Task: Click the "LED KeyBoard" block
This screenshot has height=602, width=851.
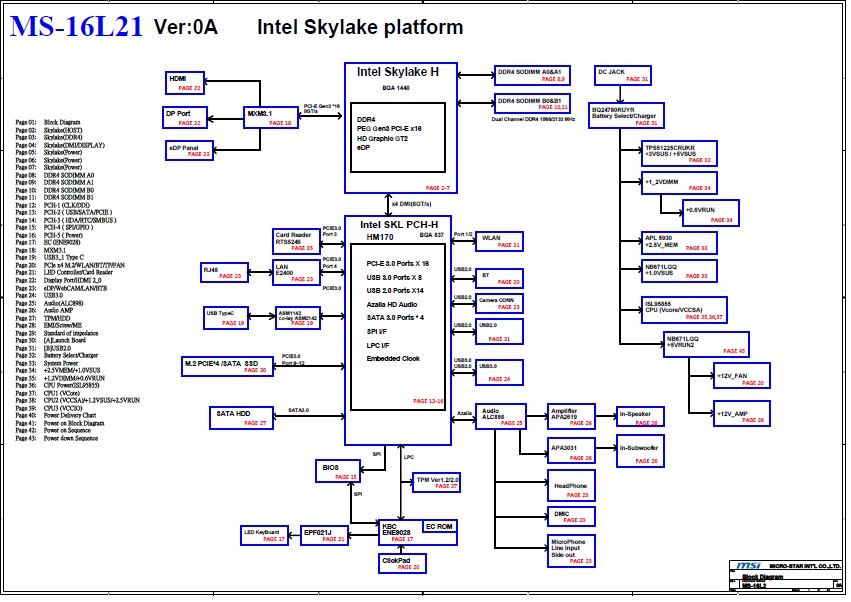Action: coord(264,535)
